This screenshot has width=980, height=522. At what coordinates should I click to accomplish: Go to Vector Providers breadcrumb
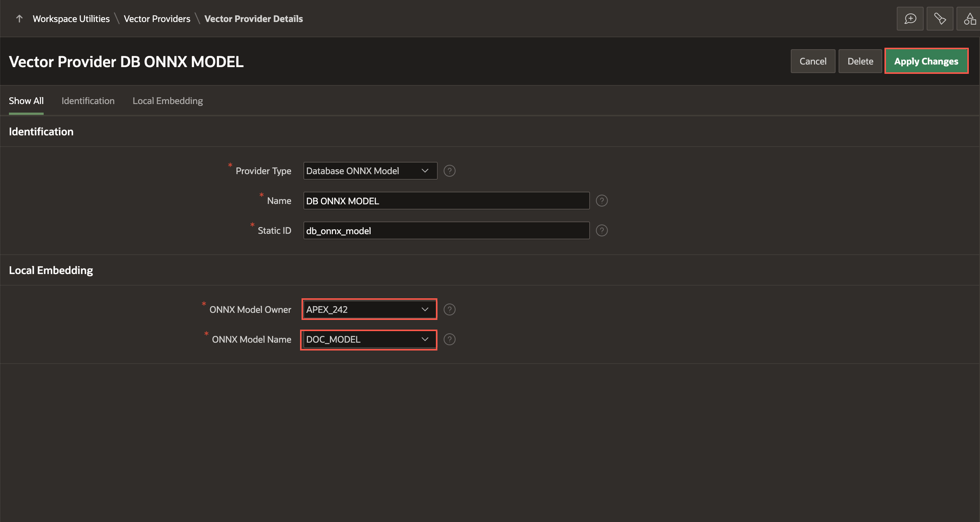(157, 19)
